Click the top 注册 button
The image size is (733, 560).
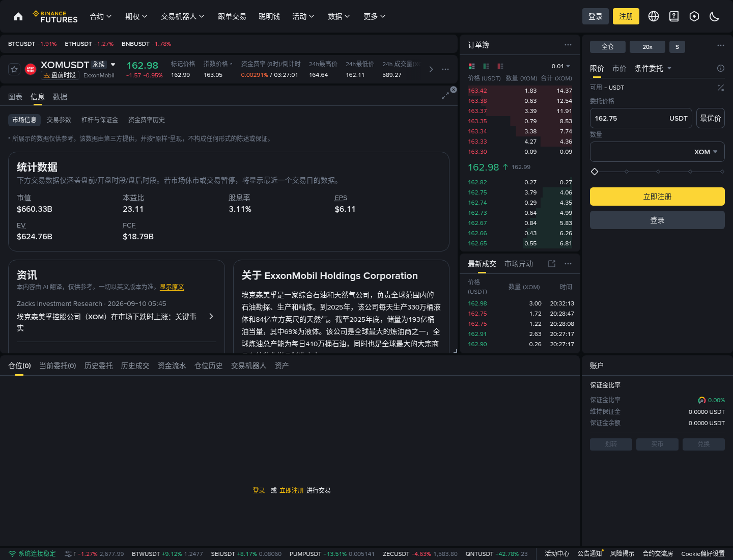[626, 16]
